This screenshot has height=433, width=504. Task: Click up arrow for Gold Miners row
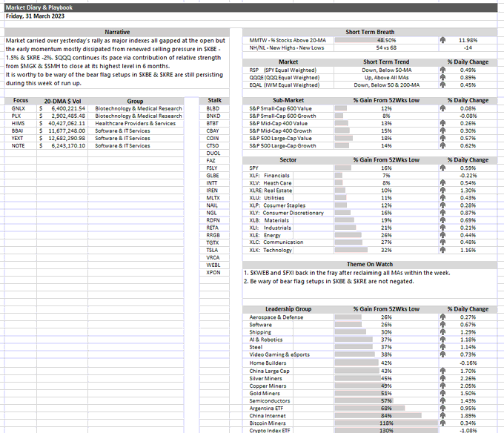442,393
